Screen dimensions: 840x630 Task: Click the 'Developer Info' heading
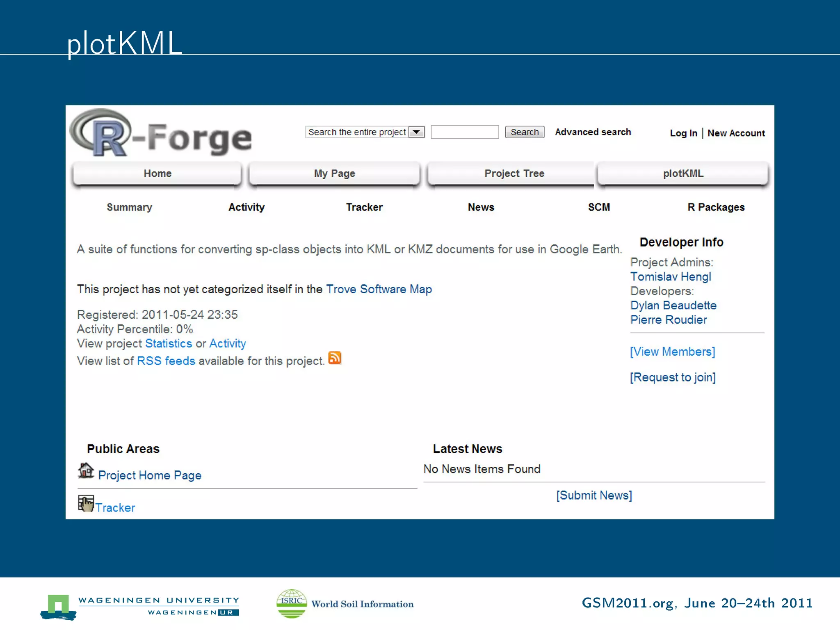coord(681,242)
